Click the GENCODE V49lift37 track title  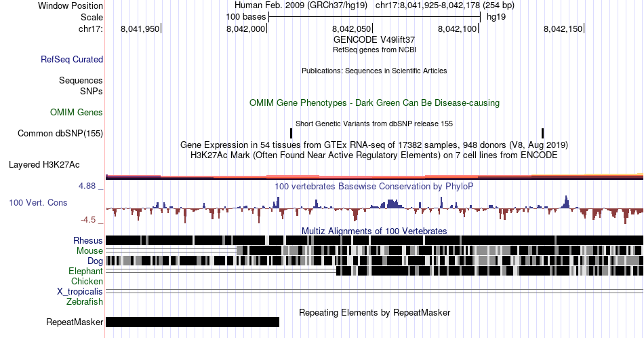coord(374,39)
